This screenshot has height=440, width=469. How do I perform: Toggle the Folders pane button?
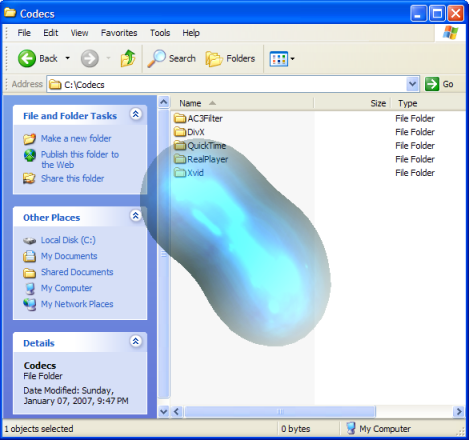point(230,59)
